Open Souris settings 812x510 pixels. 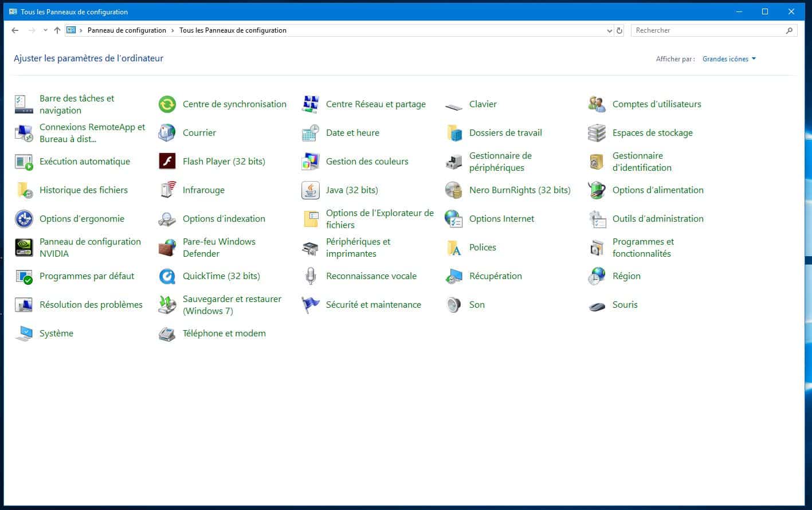click(625, 304)
